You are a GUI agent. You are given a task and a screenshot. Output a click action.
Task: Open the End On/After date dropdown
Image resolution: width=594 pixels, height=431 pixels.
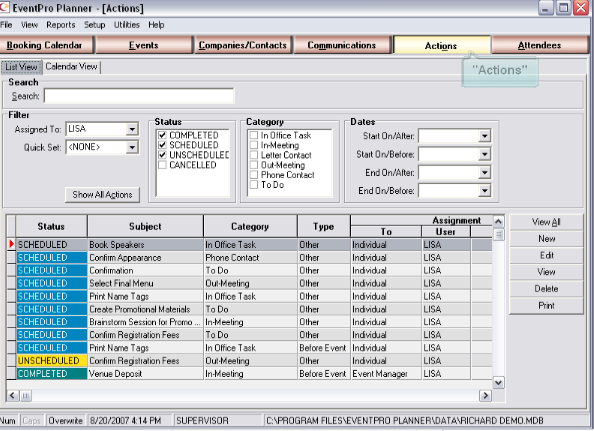tap(485, 173)
